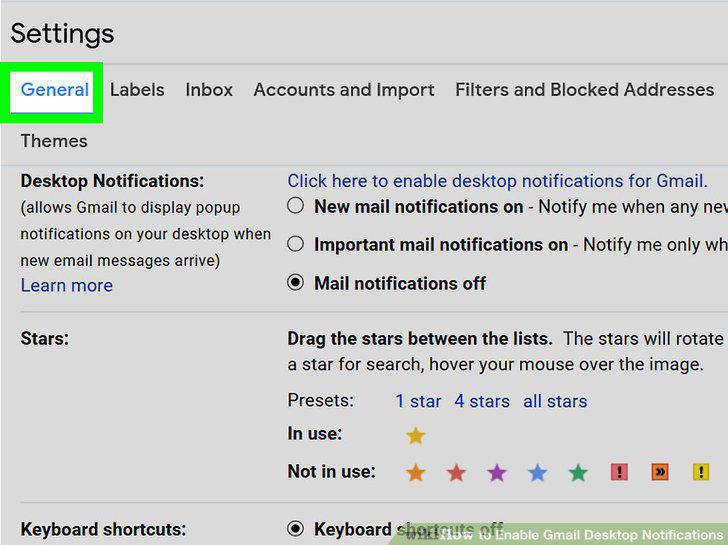Click Drag the stars between the lists text
The height and width of the screenshot is (545, 728).
[x=420, y=339]
